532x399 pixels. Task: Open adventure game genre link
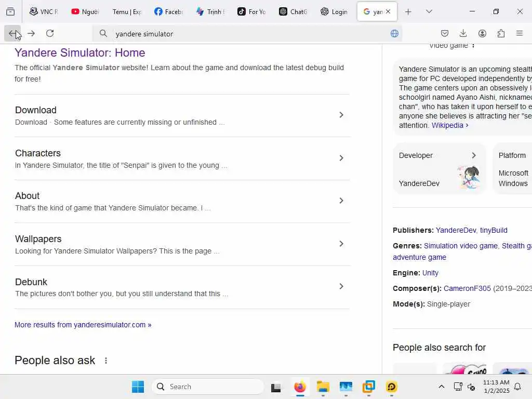tap(419, 258)
